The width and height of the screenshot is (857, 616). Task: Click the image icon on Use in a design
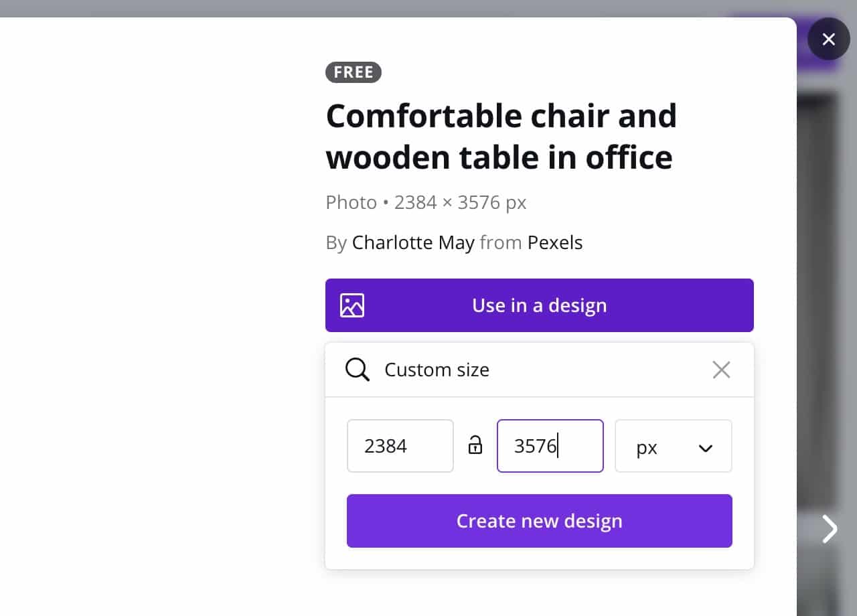tap(352, 305)
